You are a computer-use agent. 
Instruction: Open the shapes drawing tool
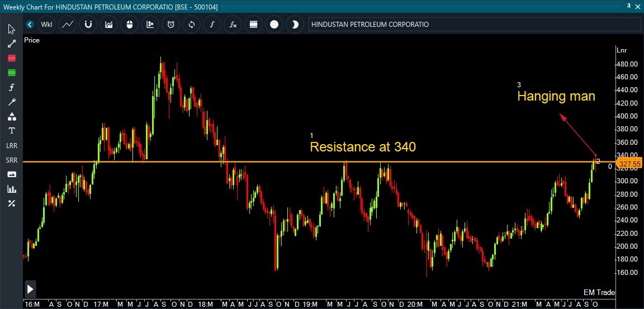coord(12,117)
